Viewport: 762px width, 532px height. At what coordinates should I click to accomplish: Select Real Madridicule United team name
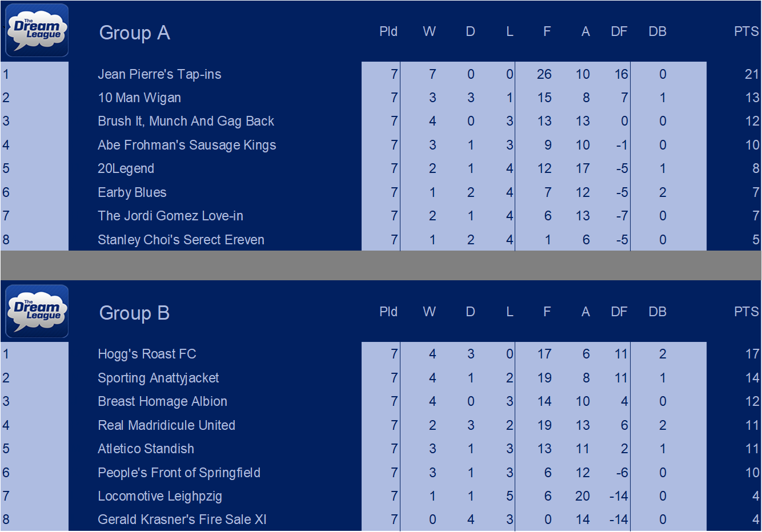tap(166, 425)
